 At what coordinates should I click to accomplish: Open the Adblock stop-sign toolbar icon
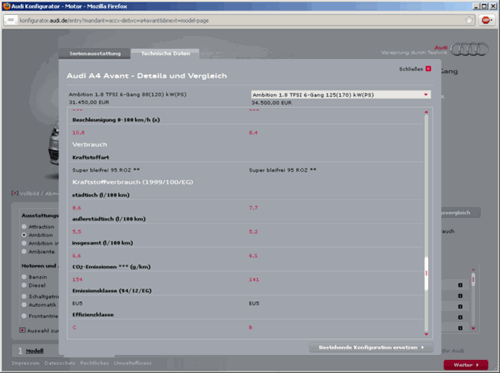(486, 20)
